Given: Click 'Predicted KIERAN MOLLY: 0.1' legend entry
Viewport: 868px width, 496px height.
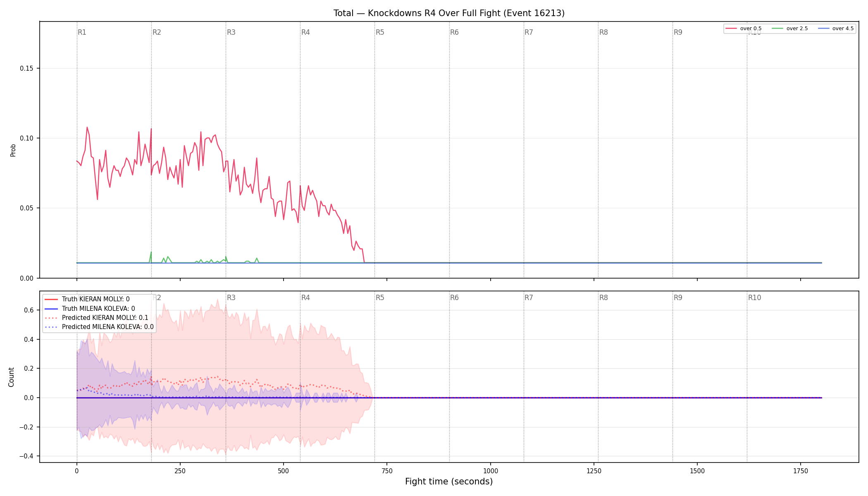Looking at the screenshot, I should [96, 318].
